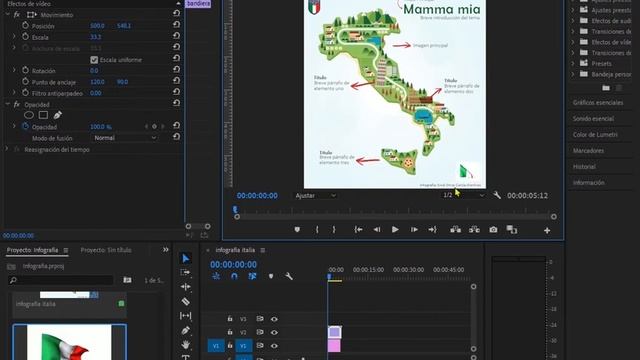This screenshot has width=640, height=360.
Task: Select the Slip tool
Action: 185,316
